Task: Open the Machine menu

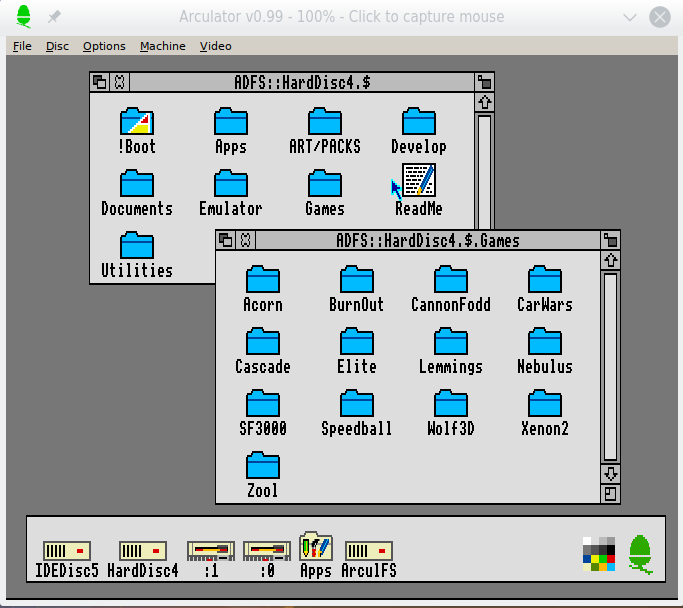Action: click(x=162, y=46)
